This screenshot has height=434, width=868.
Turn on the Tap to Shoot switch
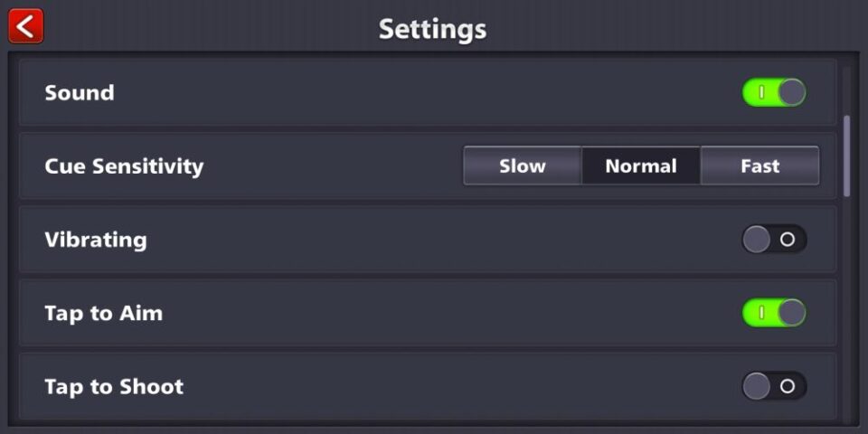tap(774, 387)
